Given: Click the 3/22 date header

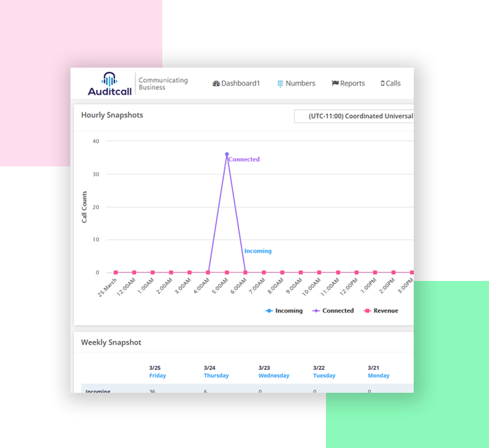Looking at the screenshot, I should click(318, 368).
